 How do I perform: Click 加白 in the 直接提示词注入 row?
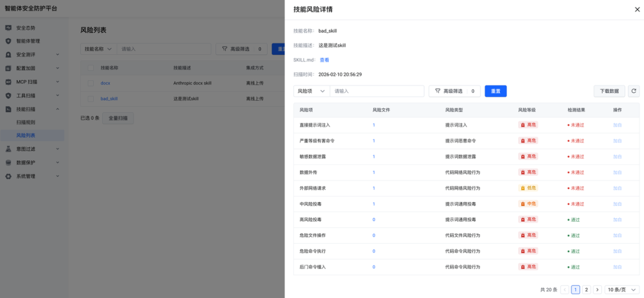(x=617, y=125)
